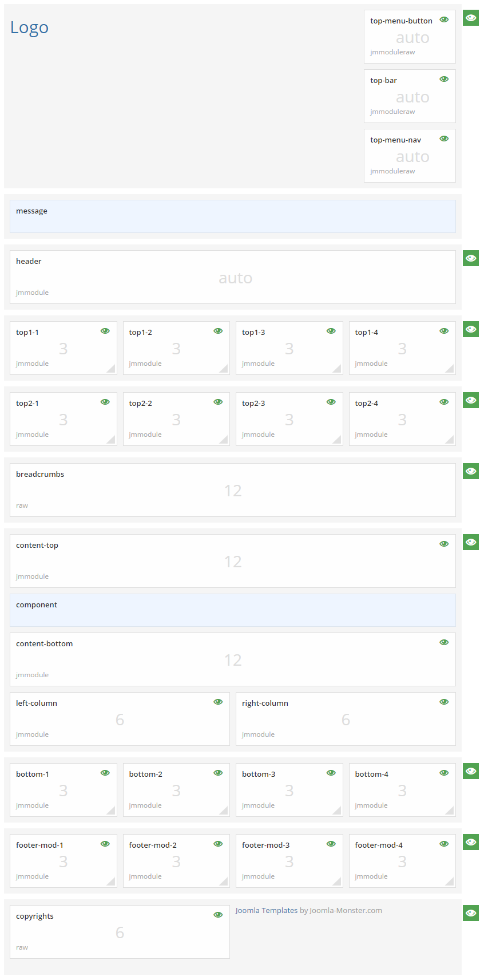The image size is (484, 980).
Task: Toggle the top1-4 block eye icon
Action: pyautogui.click(x=444, y=331)
